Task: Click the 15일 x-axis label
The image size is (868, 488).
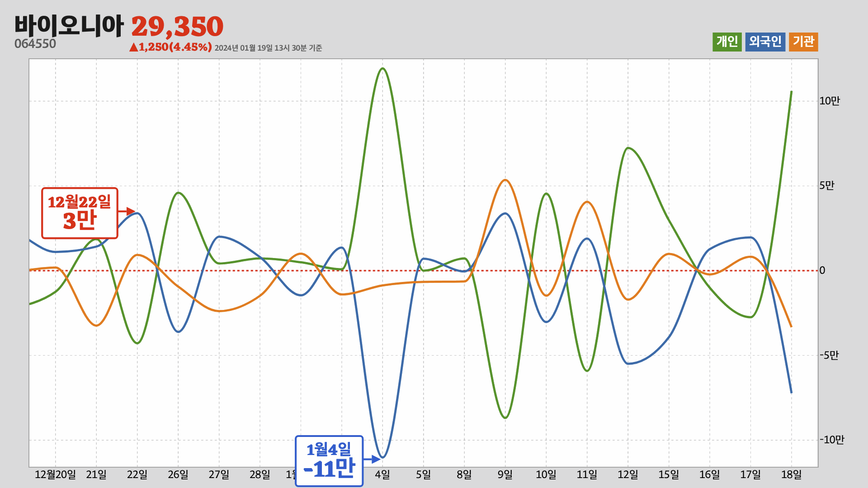Action: pos(669,475)
